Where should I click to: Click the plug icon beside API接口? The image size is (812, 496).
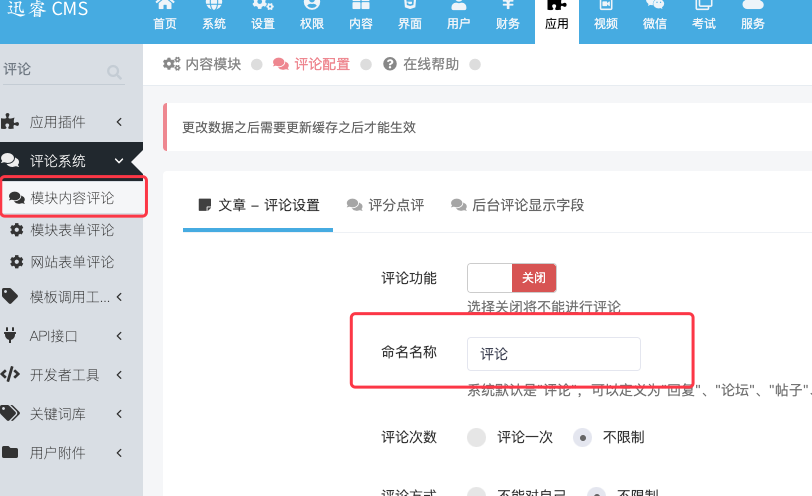(10, 335)
